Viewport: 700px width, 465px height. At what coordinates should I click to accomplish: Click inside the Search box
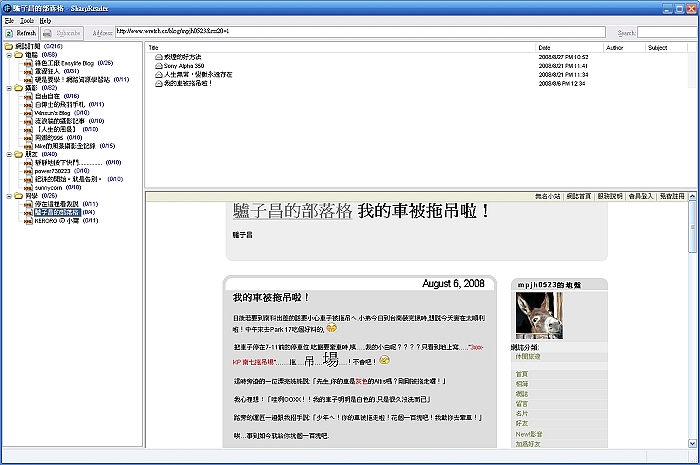(667, 33)
